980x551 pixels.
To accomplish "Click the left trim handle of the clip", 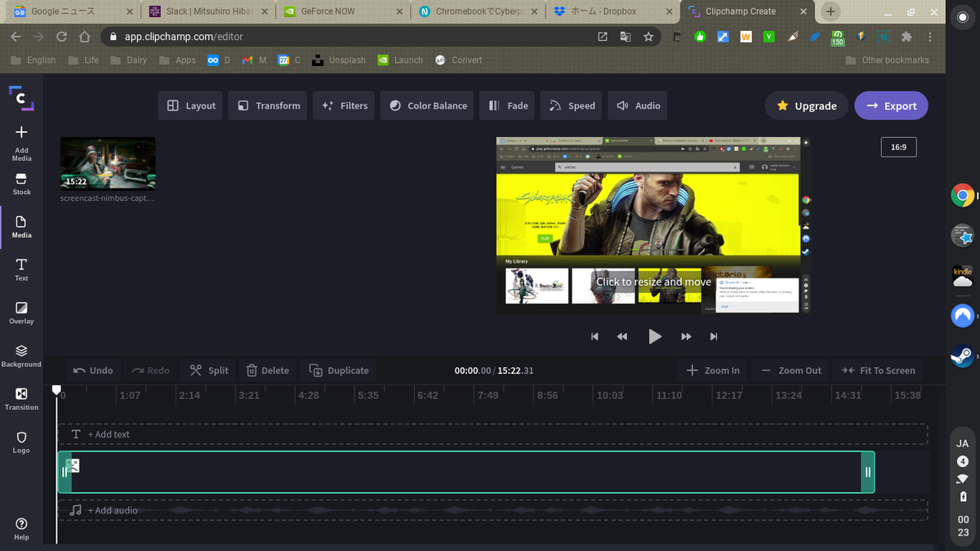I will pos(65,472).
